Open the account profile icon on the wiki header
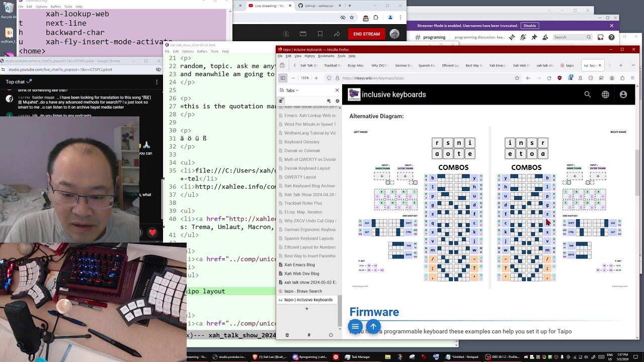The image size is (644, 362). (623, 95)
